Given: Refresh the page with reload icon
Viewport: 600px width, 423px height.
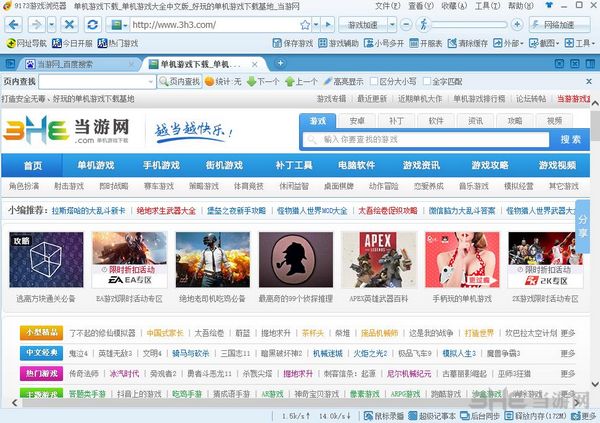Looking at the screenshot, I should coord(92,25).
